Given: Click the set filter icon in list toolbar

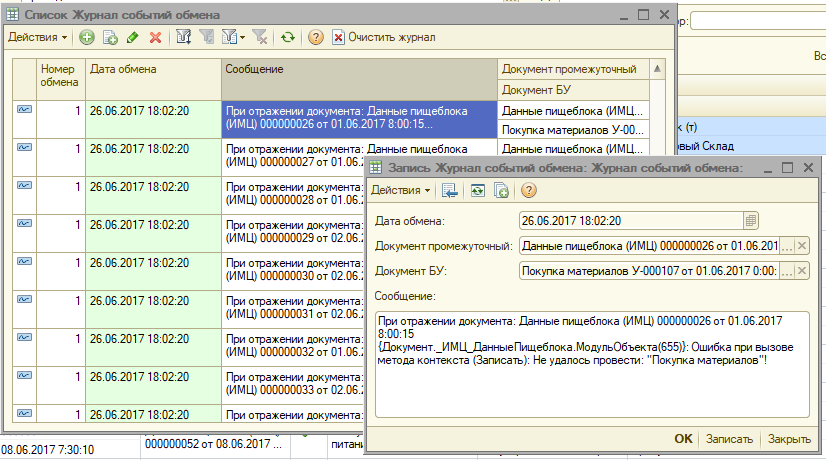Looking at the screenshot, I should tap(184, 37).
